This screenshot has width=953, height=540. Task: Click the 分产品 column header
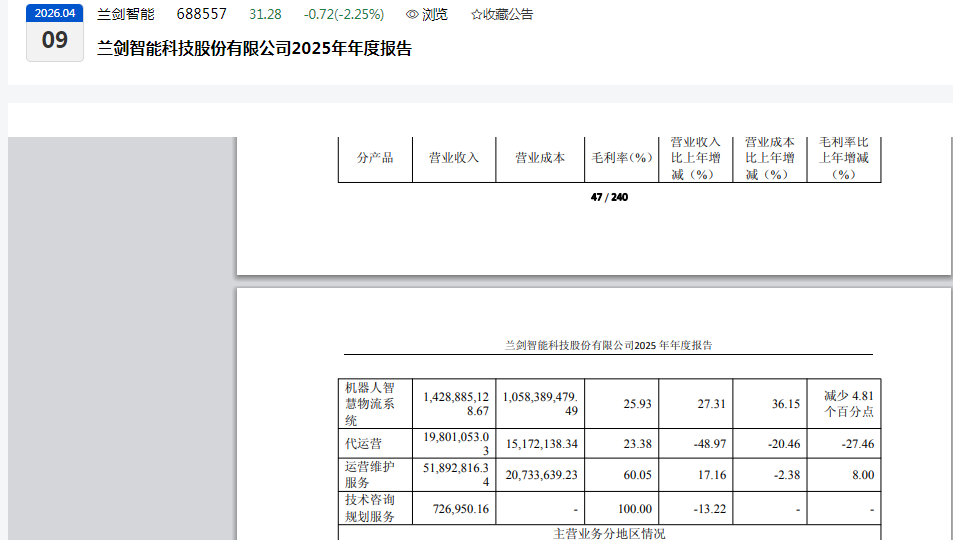pos(375,158)
